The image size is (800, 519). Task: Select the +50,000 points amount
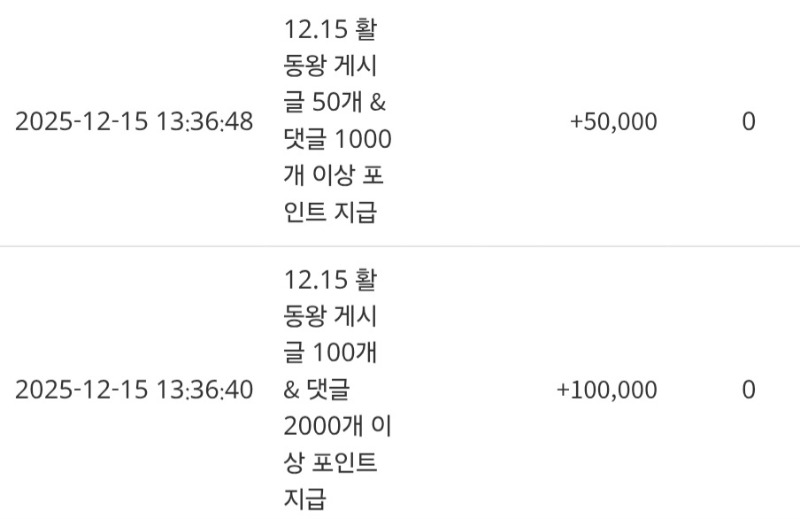(613, 122)
